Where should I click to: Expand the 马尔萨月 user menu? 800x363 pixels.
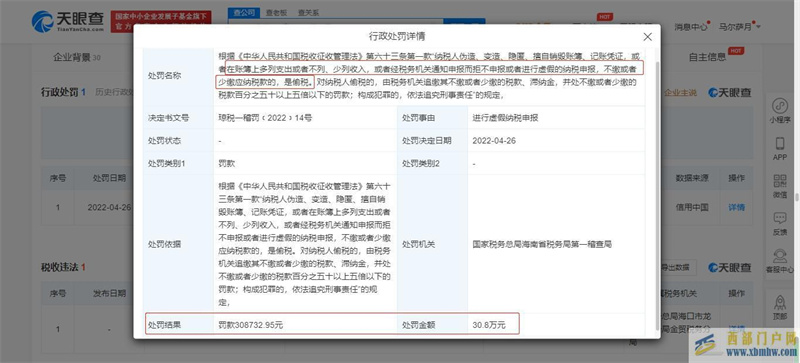[740, 27]
